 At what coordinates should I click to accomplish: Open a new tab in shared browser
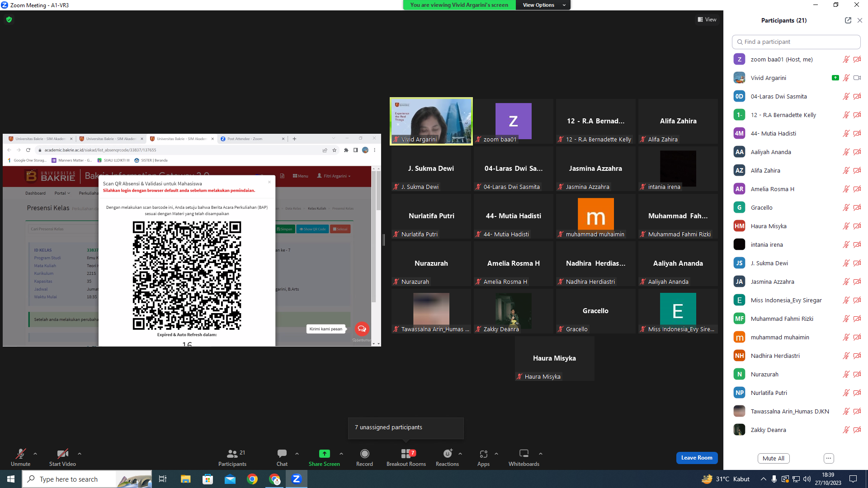(294, 139)
